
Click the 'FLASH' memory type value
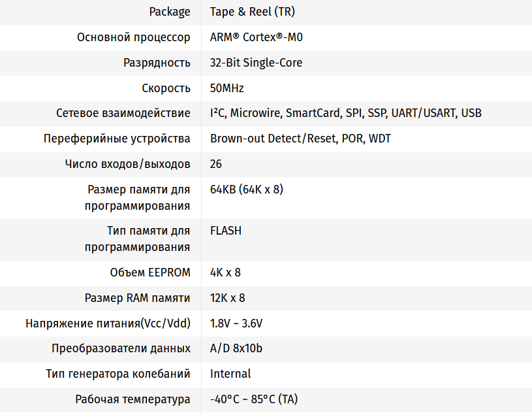tap(225, 231)
